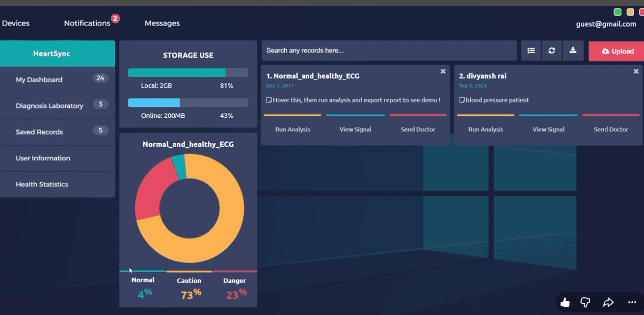The width and height of the screenshot is (644, 315).
Task: Click the 43% online storage value
Action: pos(226,116)
